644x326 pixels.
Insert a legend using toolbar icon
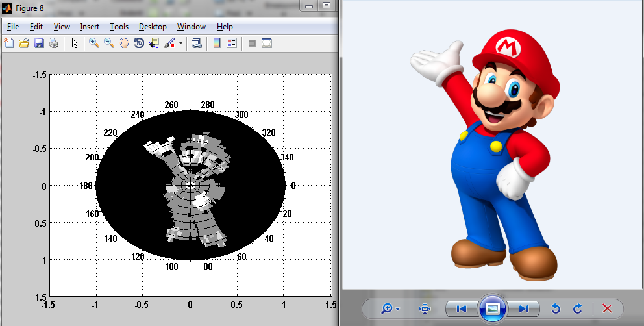232,43
